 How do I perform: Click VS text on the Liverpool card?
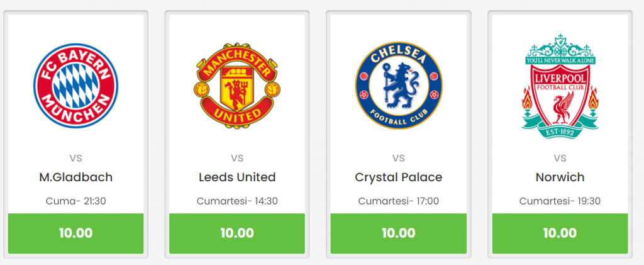click(x=560, y=158)
